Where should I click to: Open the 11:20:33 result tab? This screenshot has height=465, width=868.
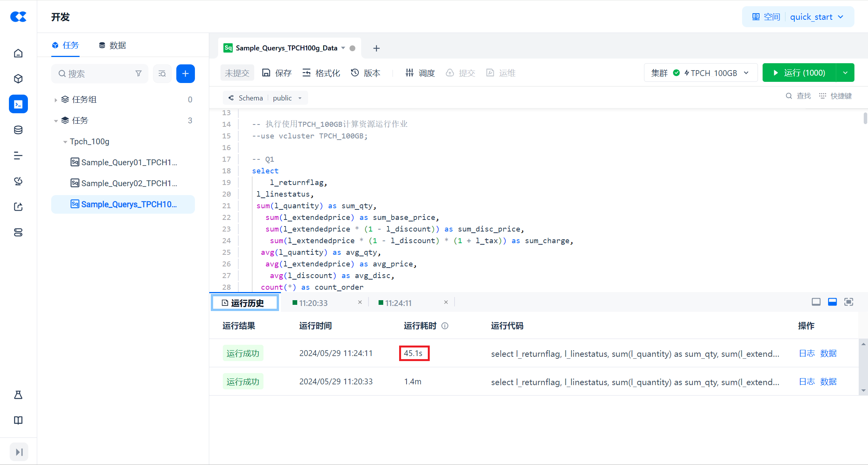pyautogui.click(x=313, y=303)
